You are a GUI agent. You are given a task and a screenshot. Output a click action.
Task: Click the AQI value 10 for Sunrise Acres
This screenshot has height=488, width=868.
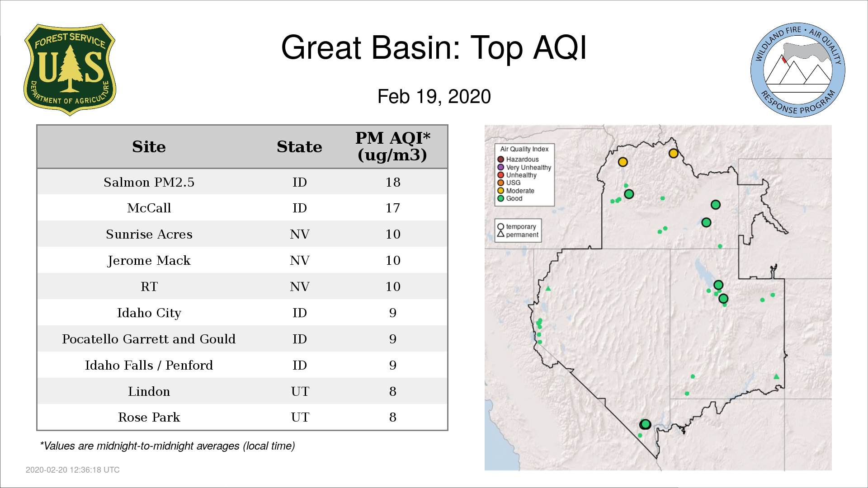[x=393, y=234]
